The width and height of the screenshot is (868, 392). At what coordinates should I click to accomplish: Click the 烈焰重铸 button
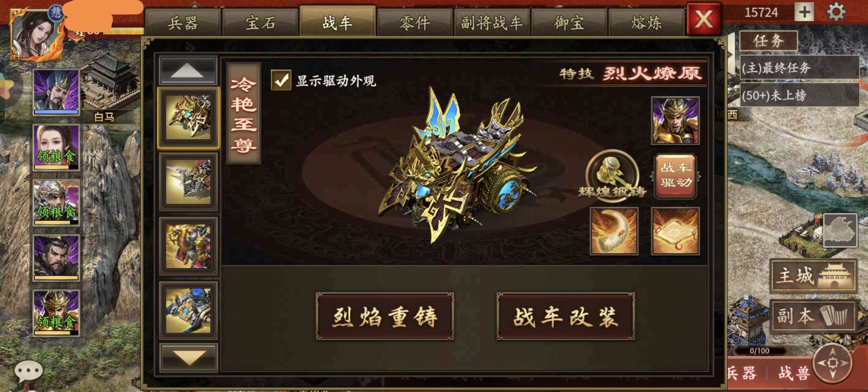click(x=385, y=317)
